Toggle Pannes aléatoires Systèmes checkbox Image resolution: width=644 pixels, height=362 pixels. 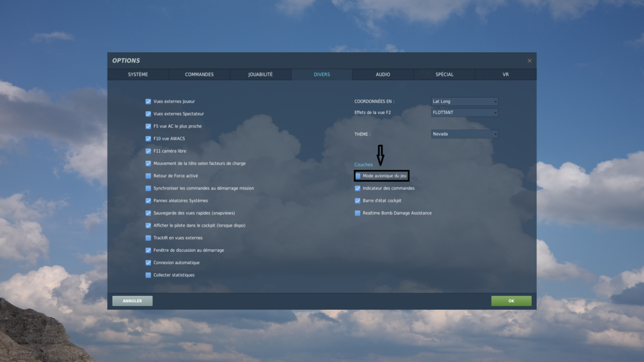[148, 200]
